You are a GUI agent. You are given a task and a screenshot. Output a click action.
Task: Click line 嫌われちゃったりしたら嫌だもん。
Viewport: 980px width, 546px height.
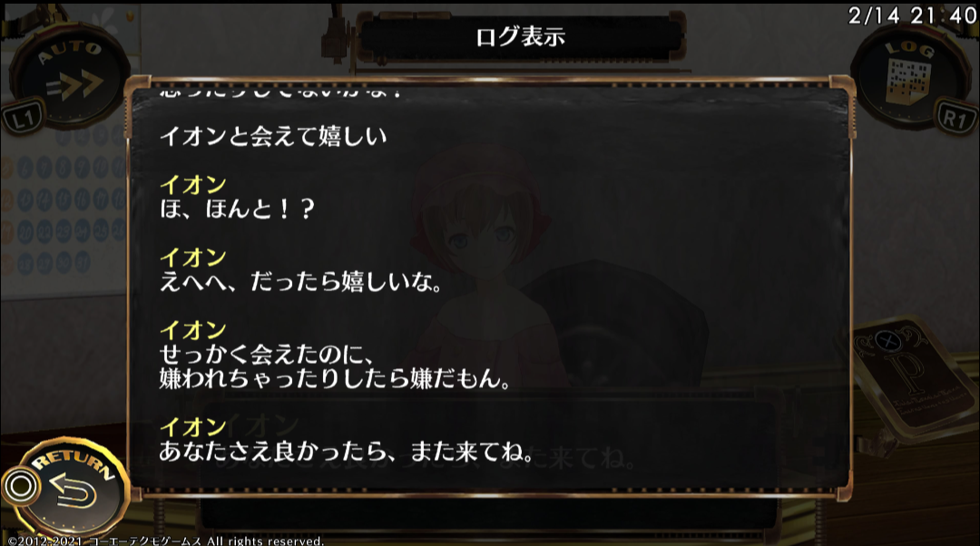[x=334, y=378]
